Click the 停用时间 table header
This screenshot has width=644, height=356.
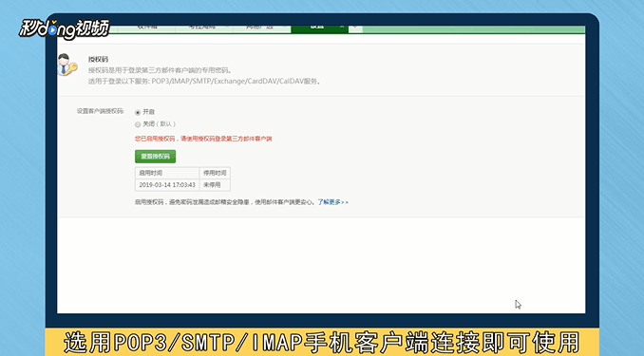(215, 173)
